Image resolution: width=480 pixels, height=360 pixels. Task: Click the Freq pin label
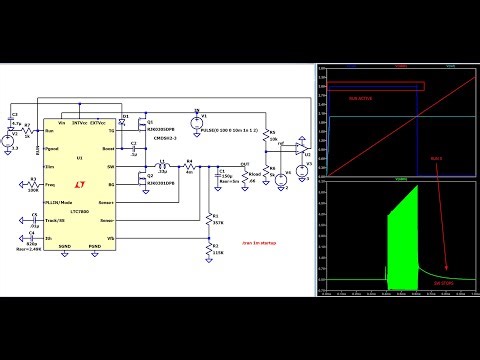coord(50,185)
